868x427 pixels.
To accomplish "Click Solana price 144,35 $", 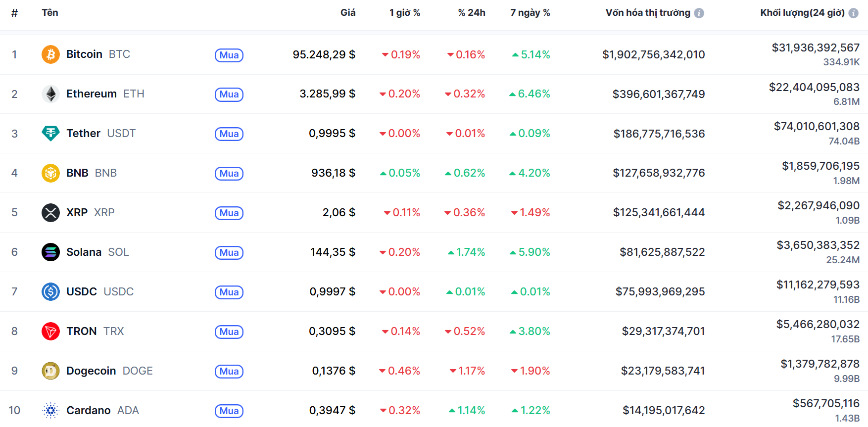I will click(333, 252).
